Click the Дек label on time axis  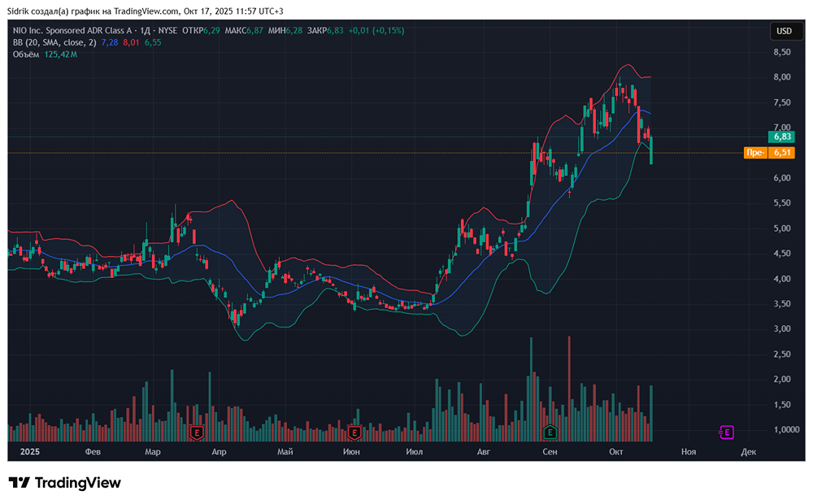pyautogui.click(x=748, y=452)
